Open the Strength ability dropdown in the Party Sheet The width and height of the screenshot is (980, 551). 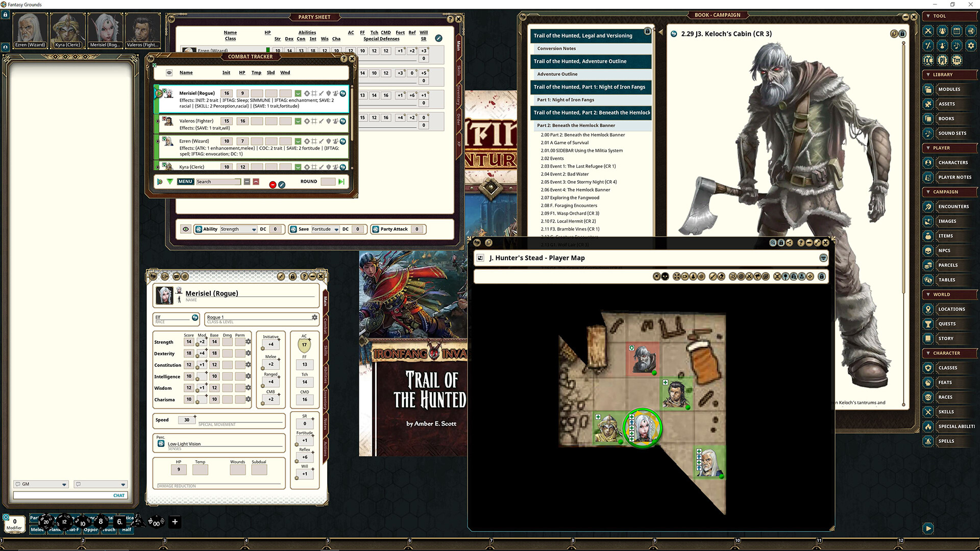[254, 229]
